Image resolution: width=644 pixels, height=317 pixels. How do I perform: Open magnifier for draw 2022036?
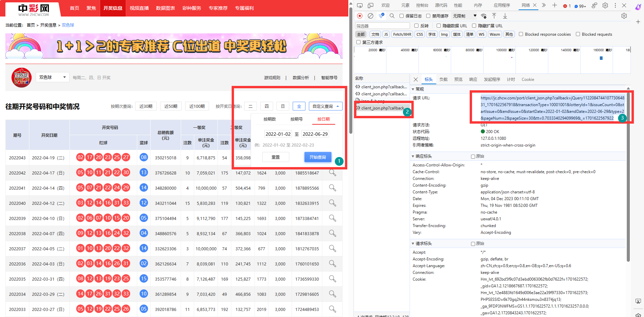332,264
